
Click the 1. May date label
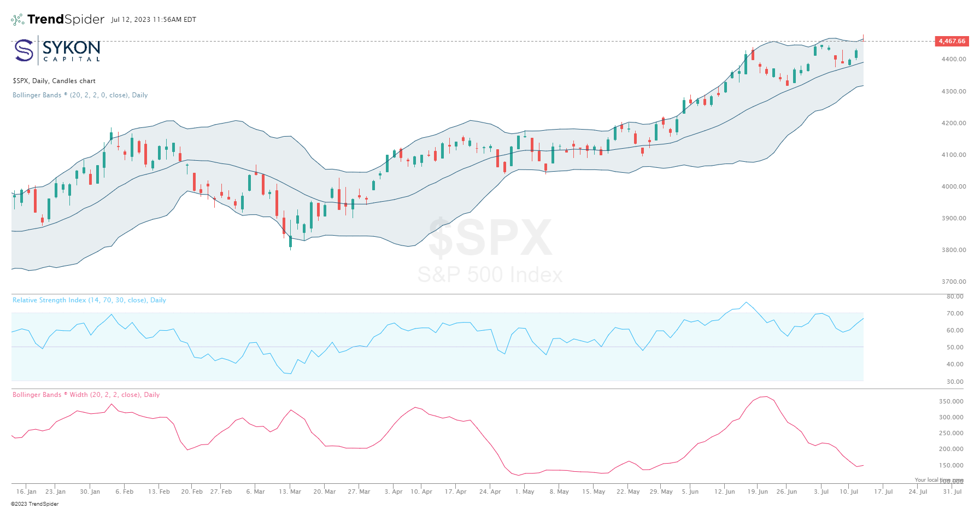525,492
